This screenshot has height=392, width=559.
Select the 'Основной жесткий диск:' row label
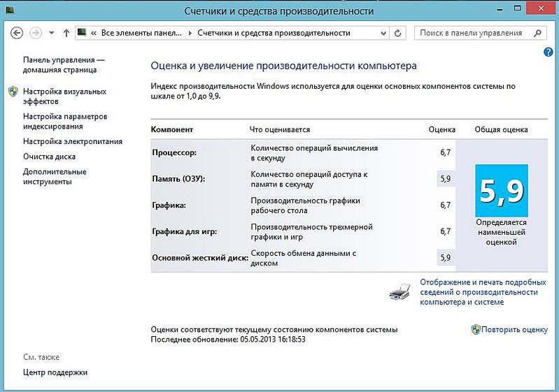point(200,258)
